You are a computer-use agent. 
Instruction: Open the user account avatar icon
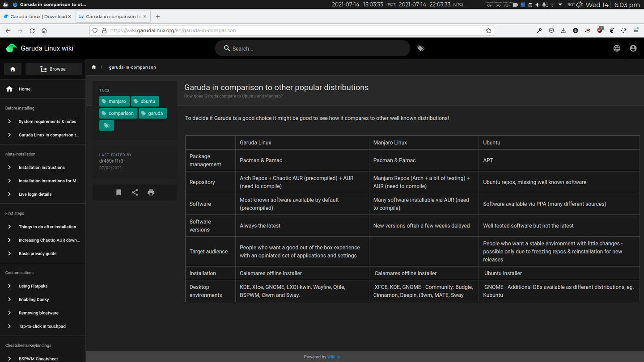click(633, 48)
